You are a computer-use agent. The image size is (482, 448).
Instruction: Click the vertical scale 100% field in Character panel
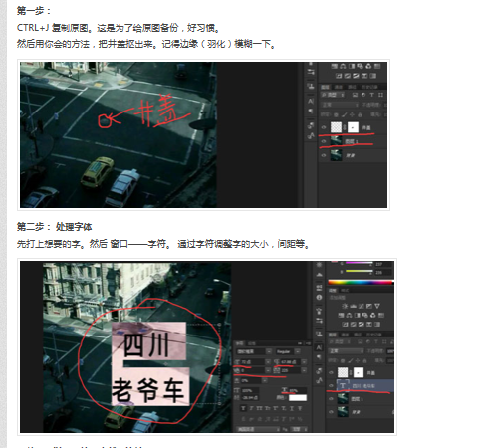click(x=250, y=390)
